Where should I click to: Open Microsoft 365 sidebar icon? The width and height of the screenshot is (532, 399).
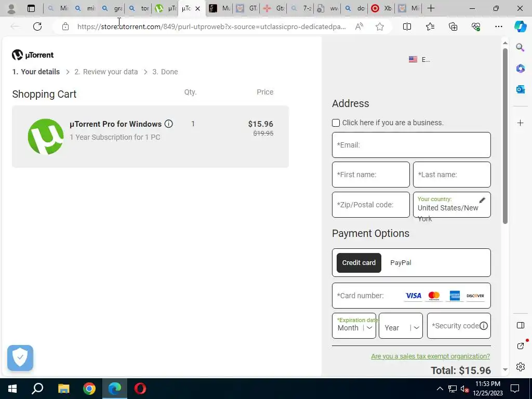point(520,68)
